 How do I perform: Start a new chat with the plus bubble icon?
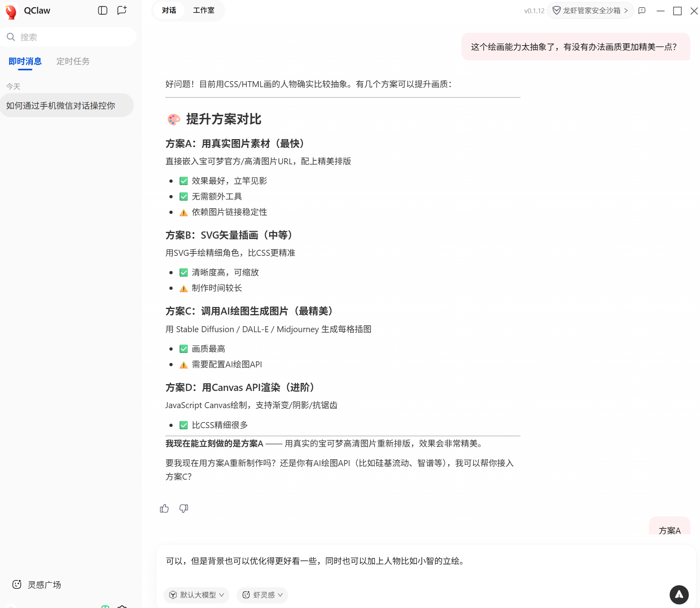coord(122,10)
